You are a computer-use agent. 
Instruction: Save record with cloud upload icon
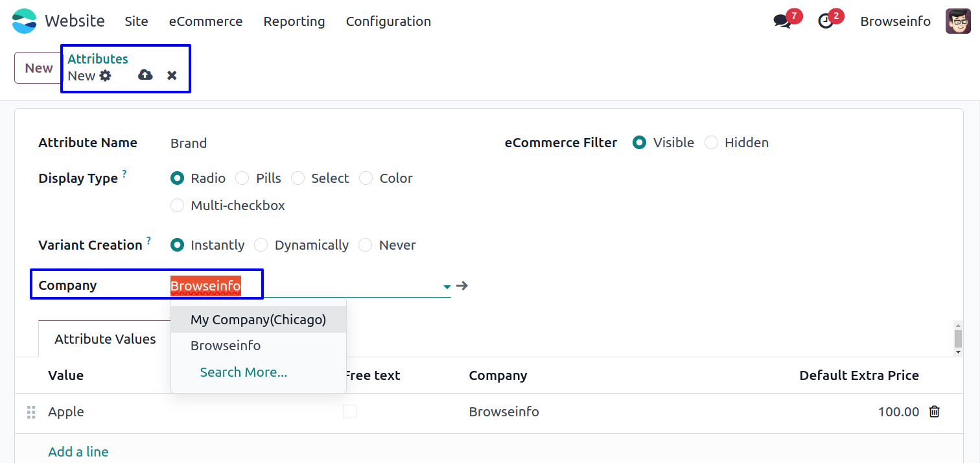pyautogui.click(x=145, y=75)
